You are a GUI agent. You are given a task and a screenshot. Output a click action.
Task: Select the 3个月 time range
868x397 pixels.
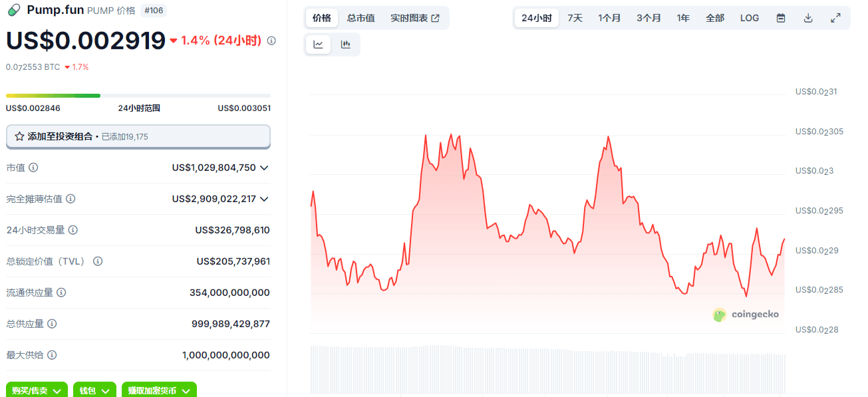(x=649, y=18)
